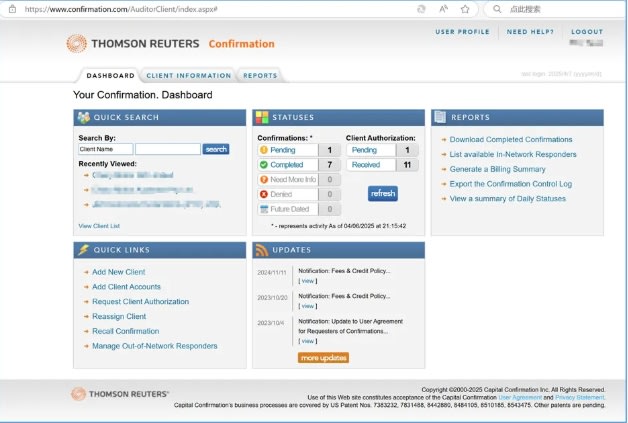Click Add Client Accounts link
The width and height of the screenshot is (628, 423).
(126, 287)
